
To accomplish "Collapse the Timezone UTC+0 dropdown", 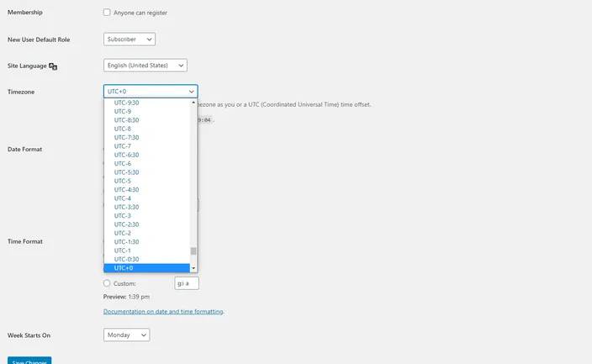I will point(151,92).
